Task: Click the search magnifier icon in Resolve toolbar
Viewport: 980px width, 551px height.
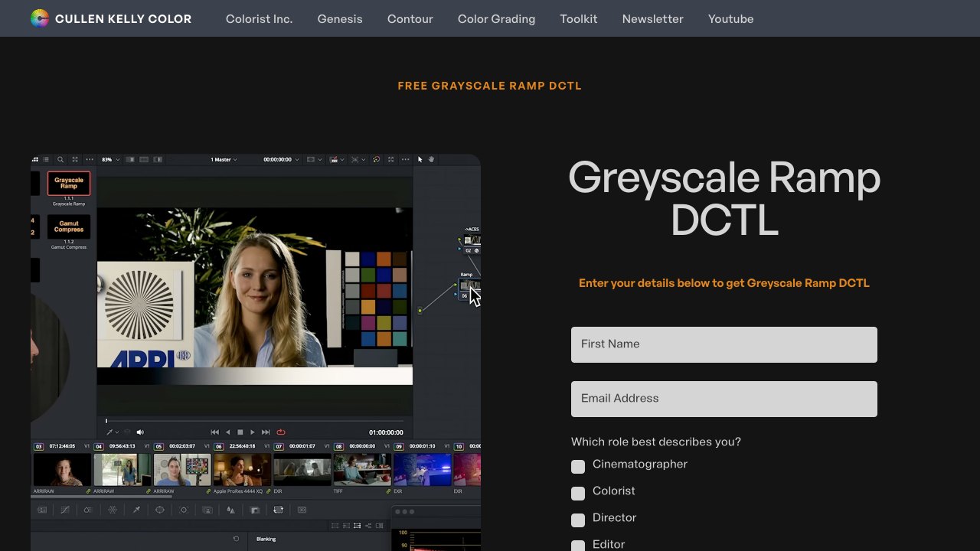Action: click(60, 159)
